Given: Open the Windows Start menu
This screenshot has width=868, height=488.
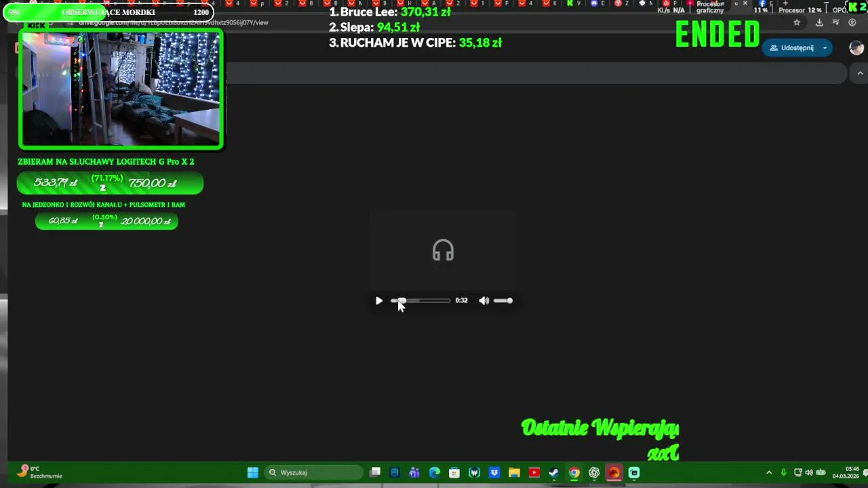Looking at the screenshot, I should (x=253, y=472).
